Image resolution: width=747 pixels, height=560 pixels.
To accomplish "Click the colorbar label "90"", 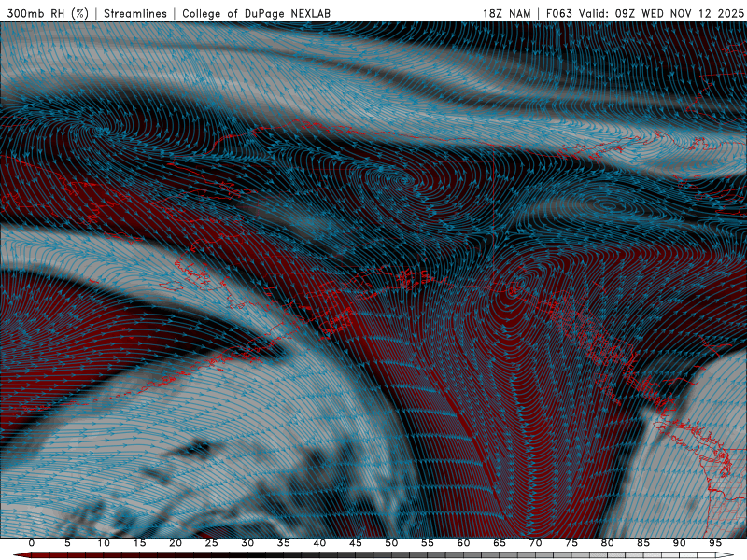I will [x=680, y=543].
